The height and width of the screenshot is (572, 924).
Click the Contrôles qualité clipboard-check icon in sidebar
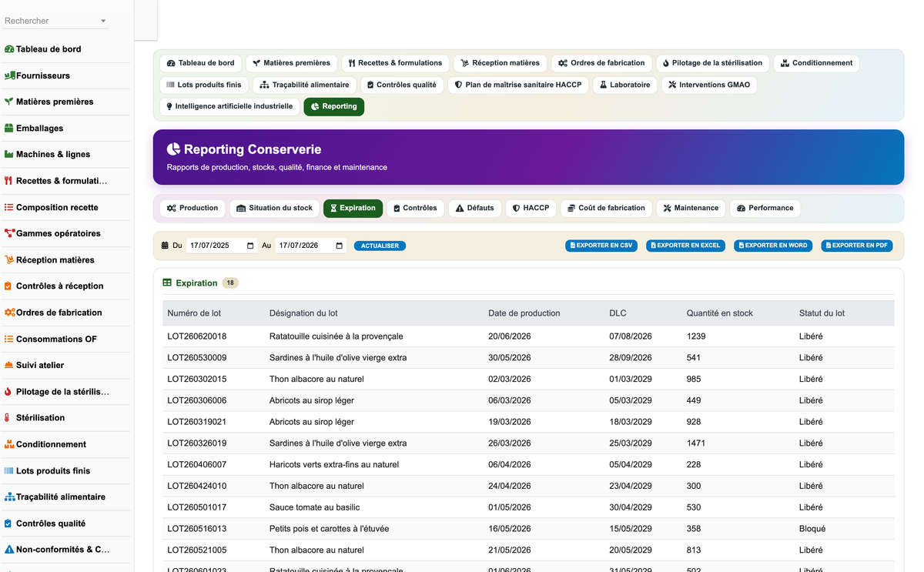(8, 523)
